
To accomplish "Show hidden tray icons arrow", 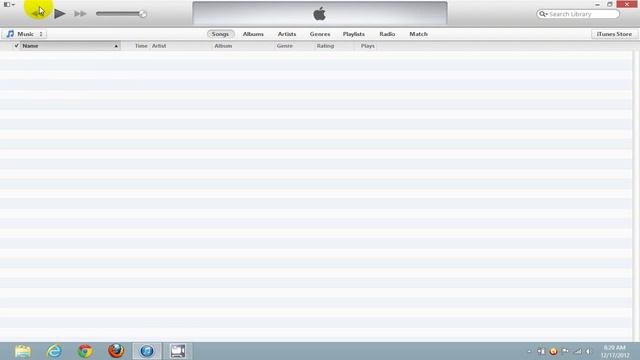I will (x=529, y=351).
